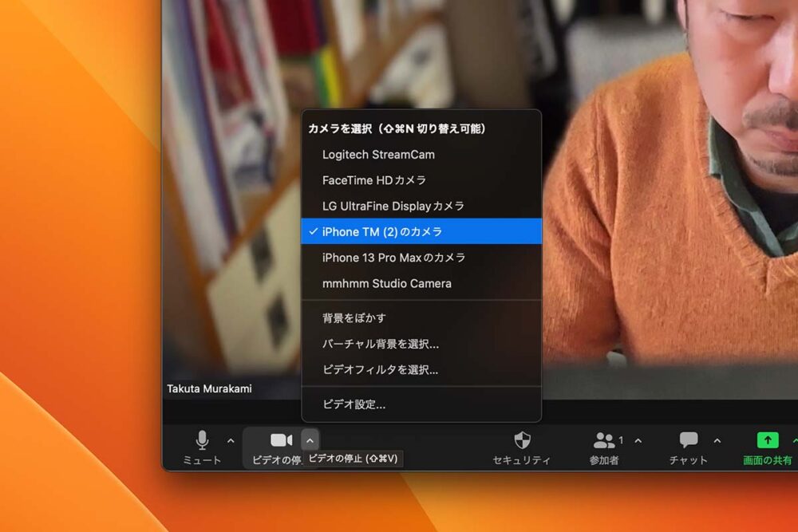Image resolution: width=798 pixels, height=532 pixels.
Task: Open the security shield icon
Action: pyautogui.click(x=522, y=440)
